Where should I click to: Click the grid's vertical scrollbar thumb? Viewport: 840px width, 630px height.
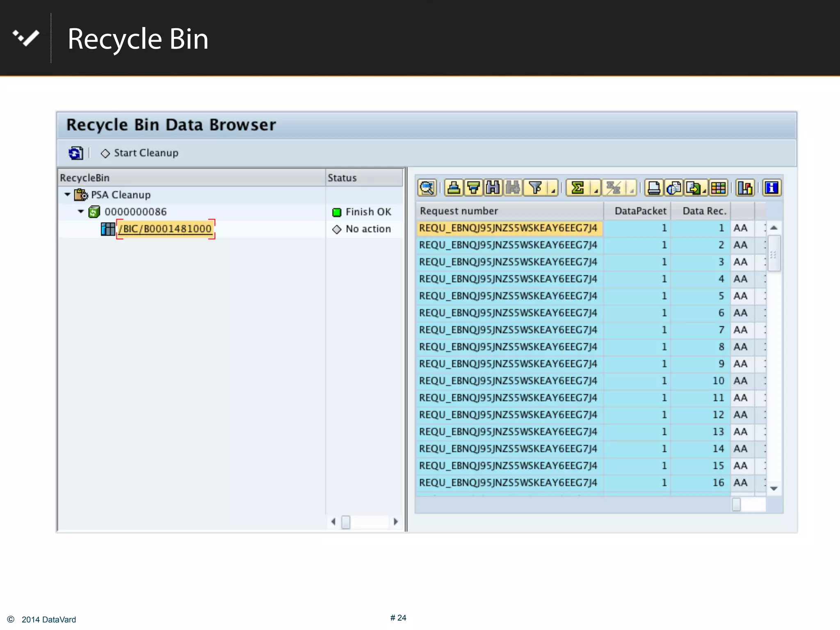point(774,253)
